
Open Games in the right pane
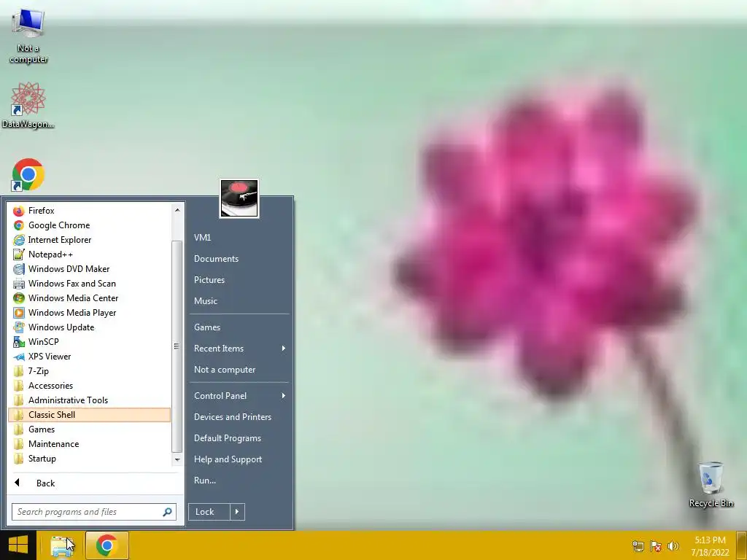239,327
